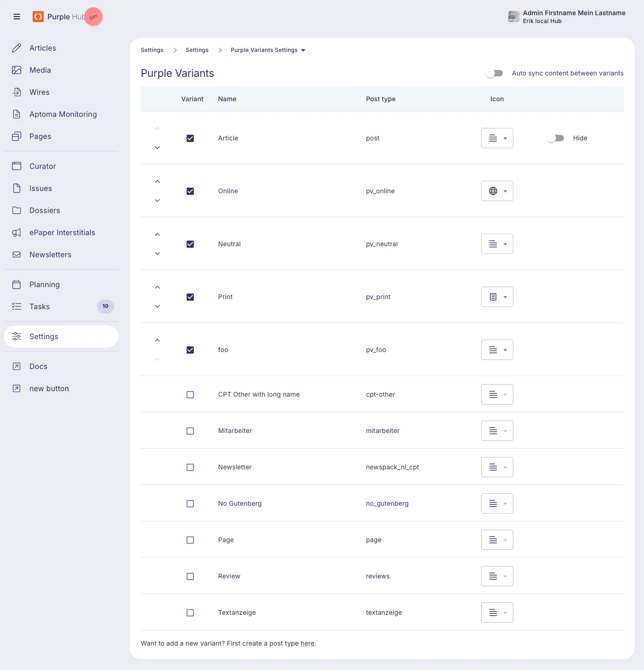This screenshot has width=644, height=670.
Task: Click the Newsletters envelope icon
Action: [17, 254]
